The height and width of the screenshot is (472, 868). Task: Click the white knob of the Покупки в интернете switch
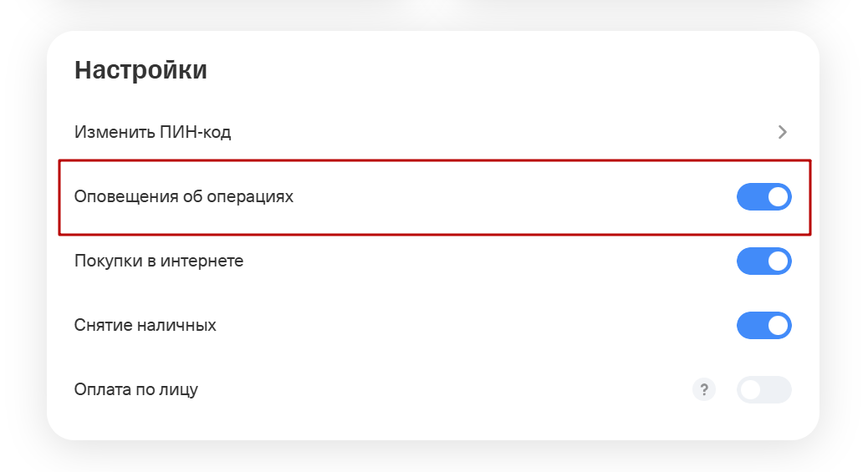(x=778, y=261)
